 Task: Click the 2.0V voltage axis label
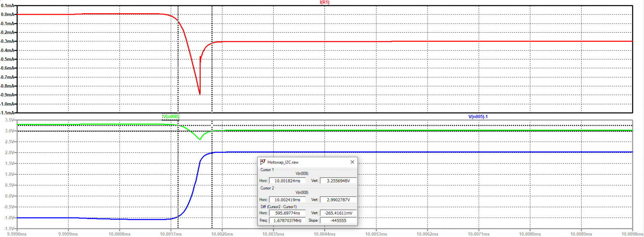(10, 152)
